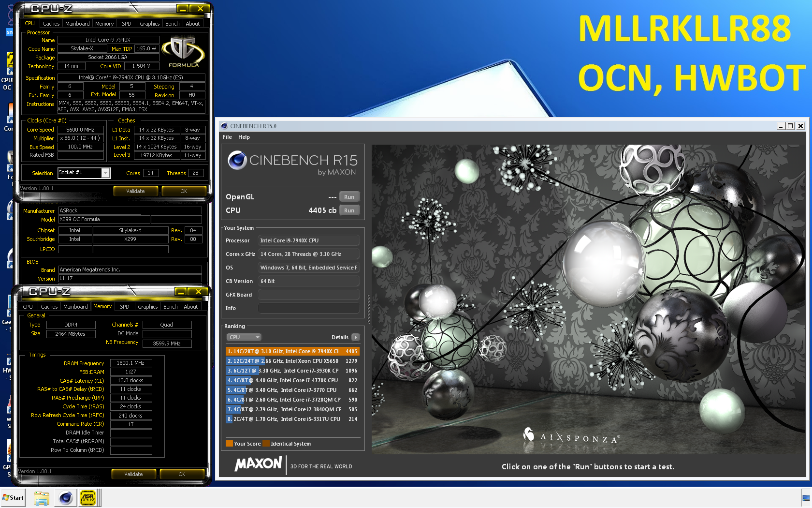Screen dimensions: 812x508
Task: Click the DRAM Frequency value 1800.1 MHz
Action: pyautogui.click(x=130, y=363)
